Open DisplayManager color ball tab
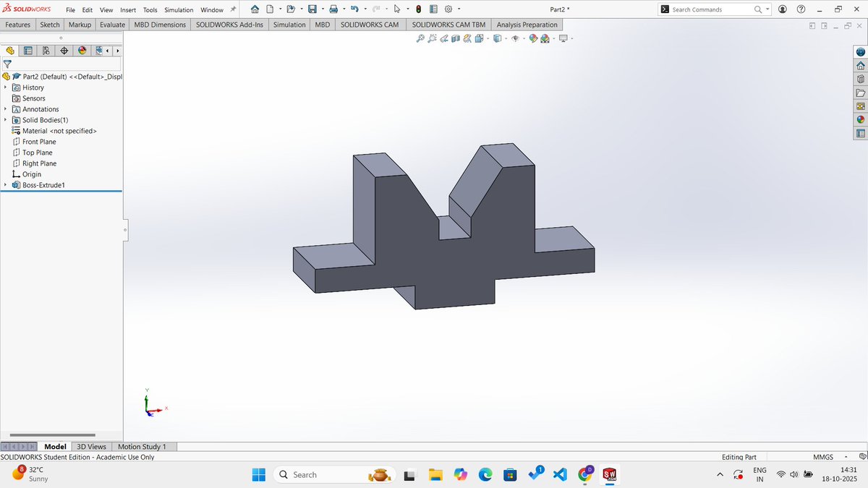The width and height of the screenshot is (868, 488). (x=82, y=51)
